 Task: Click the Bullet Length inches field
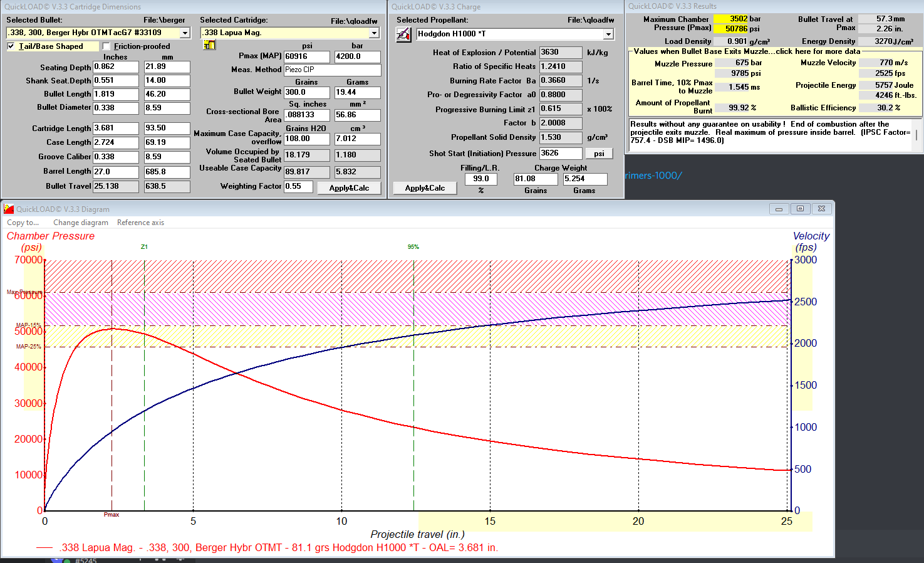tap(116, 94)
